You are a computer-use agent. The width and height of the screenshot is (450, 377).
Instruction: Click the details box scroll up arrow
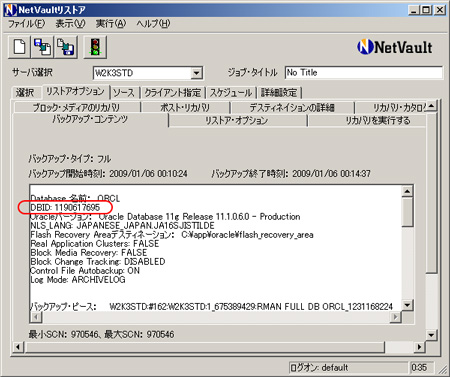coord(407,191)
